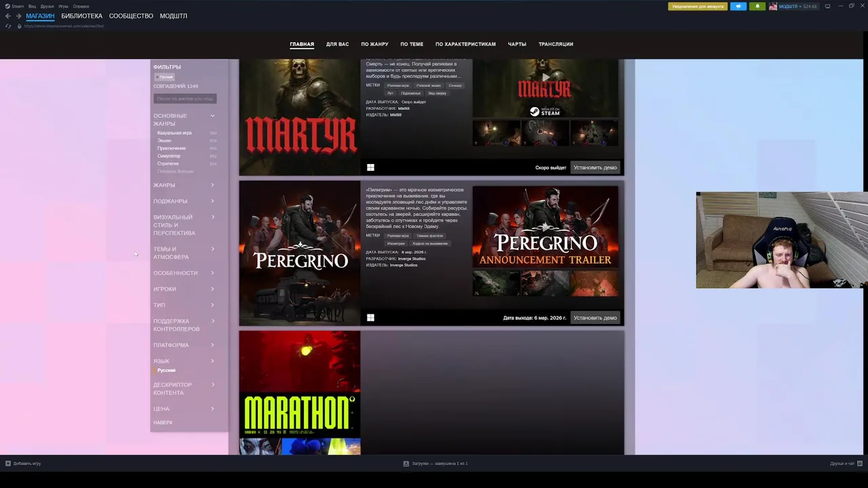Click the yellow Уведомление для аккаунта button
The image size is (868, 488).
pyautogui.click(x=698, y=6)
